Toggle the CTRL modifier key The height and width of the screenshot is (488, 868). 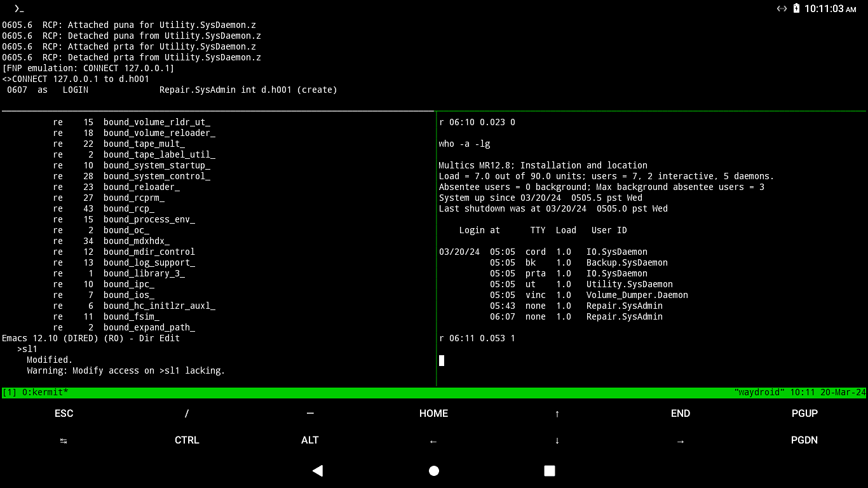[x=187, y=440]
